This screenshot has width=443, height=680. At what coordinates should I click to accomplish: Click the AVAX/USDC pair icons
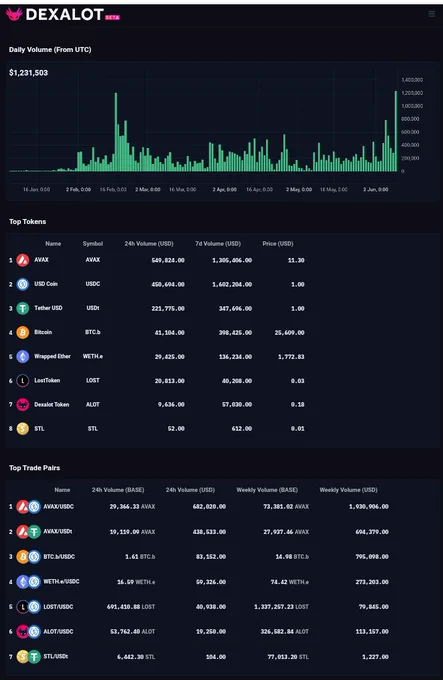click(x=28, y=507)
